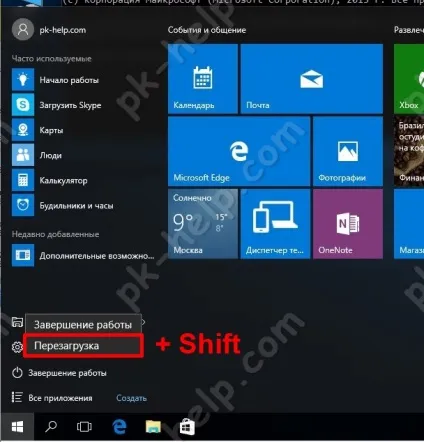Open File Explorer from the taskbar

(x=153, y=427)
